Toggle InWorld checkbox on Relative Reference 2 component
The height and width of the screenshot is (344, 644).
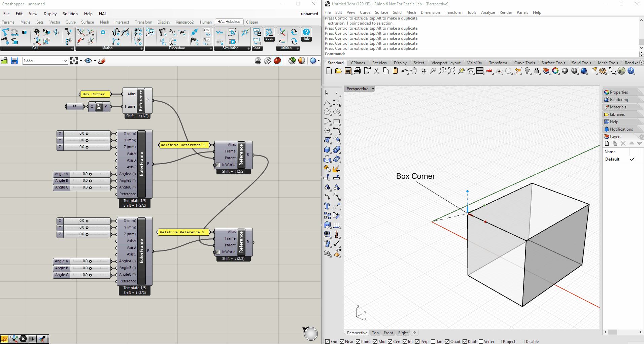coord(218,252)
